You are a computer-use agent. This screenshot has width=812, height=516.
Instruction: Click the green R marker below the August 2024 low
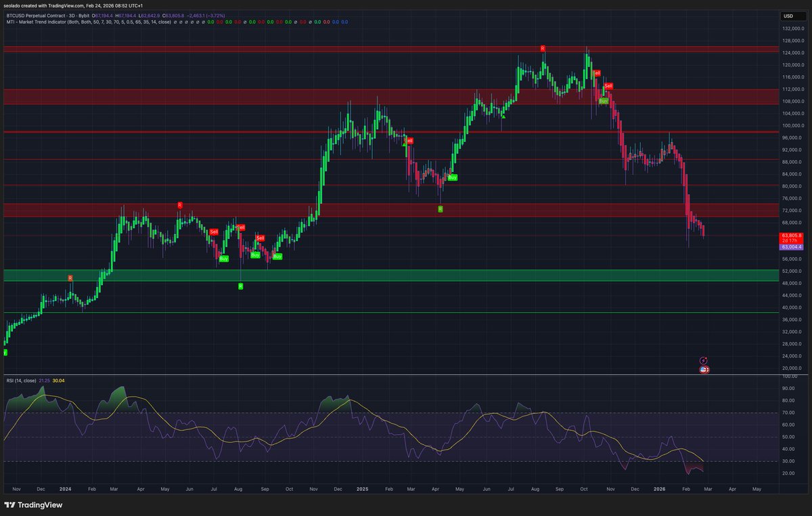click(x=240, y=286)
